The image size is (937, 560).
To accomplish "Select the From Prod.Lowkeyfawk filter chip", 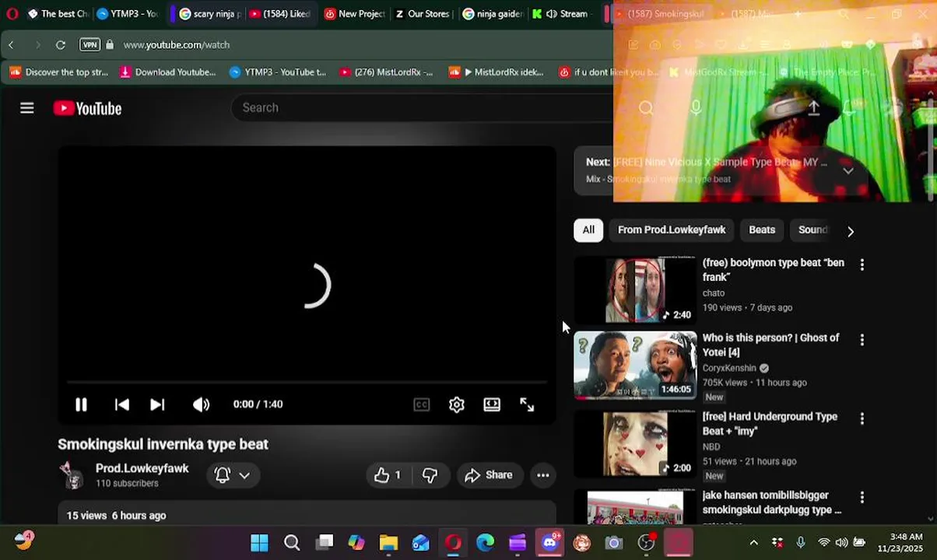I will click(x=672, y=230).
